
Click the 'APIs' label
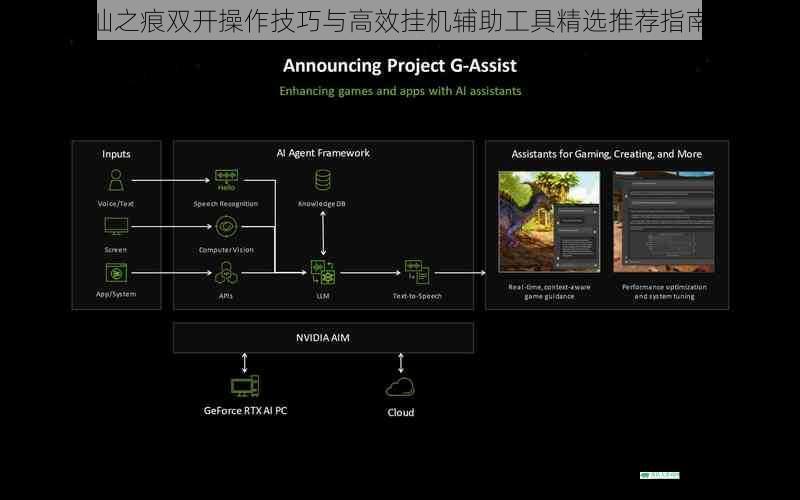[x=226, y=296]
